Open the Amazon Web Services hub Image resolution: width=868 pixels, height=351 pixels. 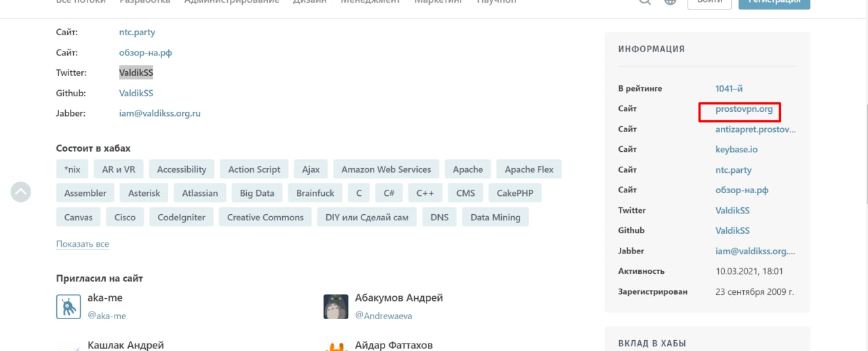[386, 169]
